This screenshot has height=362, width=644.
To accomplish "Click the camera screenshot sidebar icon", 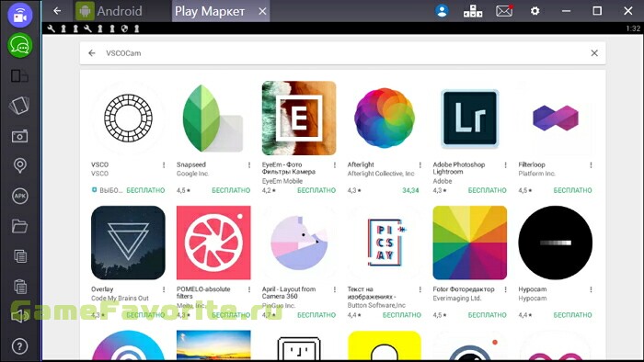I will pyautogui.click(x=19, y=136).
